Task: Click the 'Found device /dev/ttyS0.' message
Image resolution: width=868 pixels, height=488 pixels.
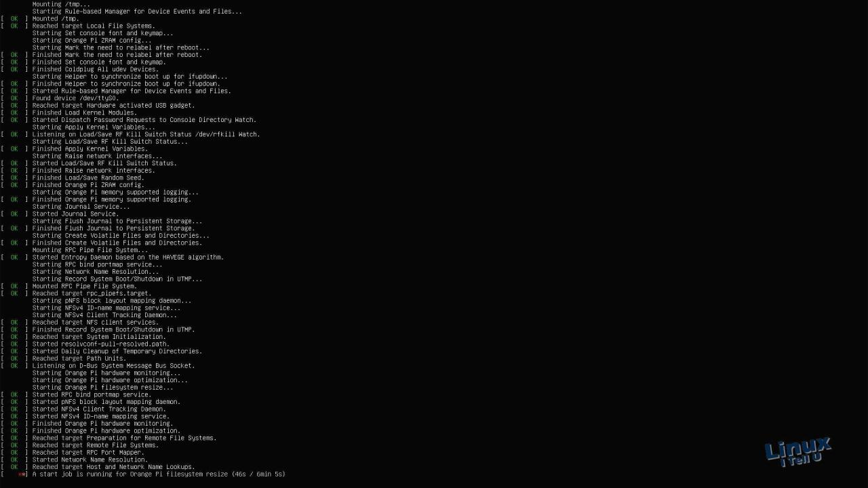Action: 75,98
